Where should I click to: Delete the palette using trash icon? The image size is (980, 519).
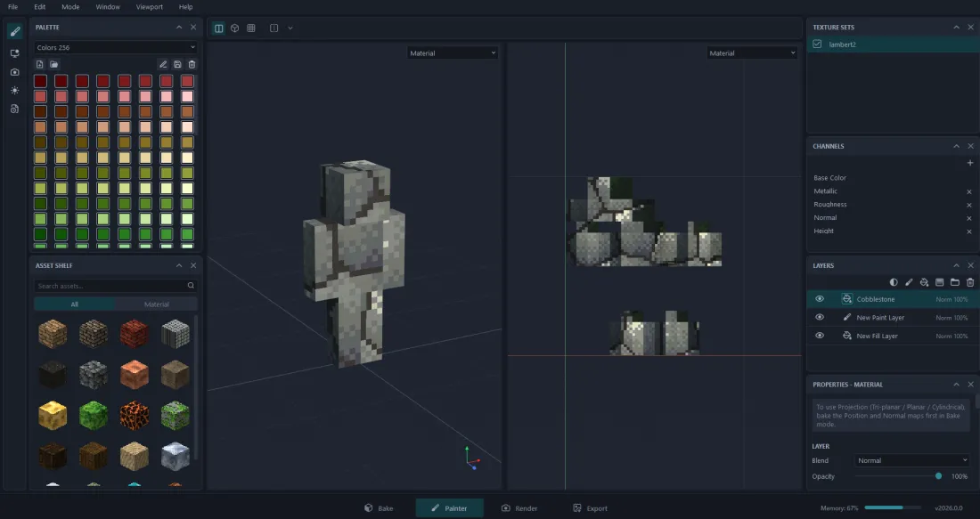(x=192, y=64)
